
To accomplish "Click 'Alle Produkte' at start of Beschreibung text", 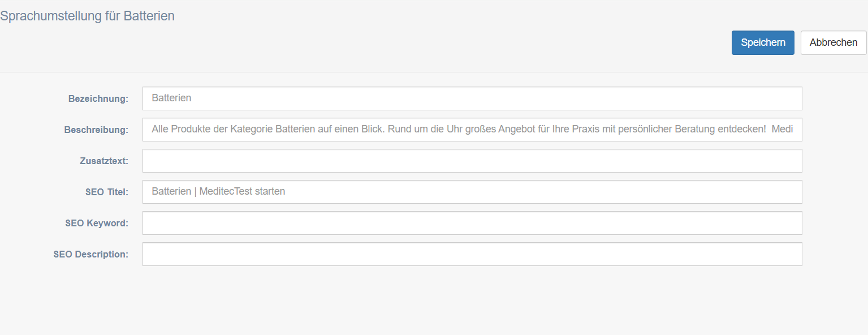I will click(179, 129).
